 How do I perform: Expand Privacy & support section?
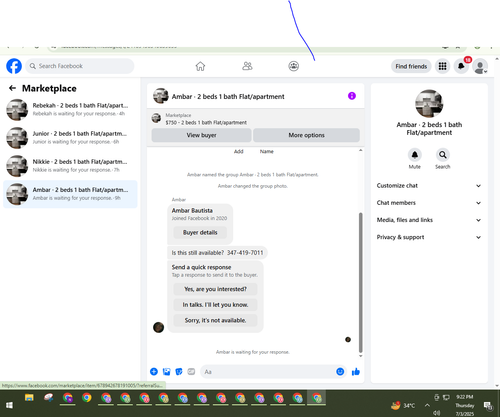429,237
